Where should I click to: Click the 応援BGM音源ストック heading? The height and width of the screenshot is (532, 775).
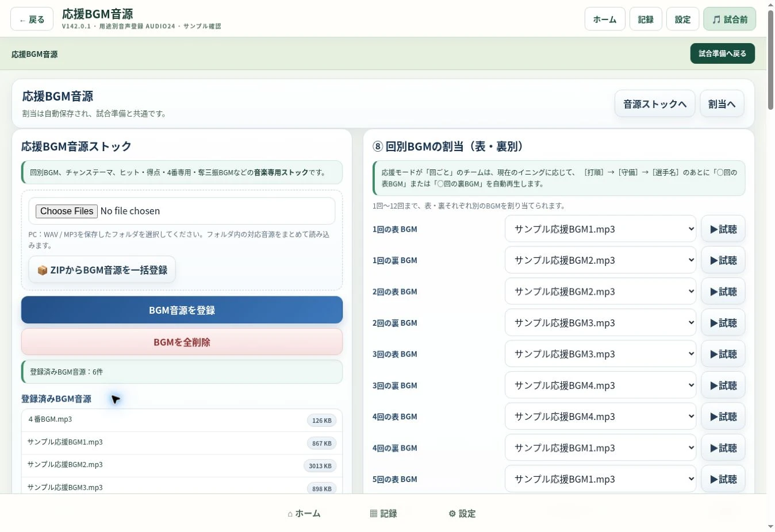(76, 147)
